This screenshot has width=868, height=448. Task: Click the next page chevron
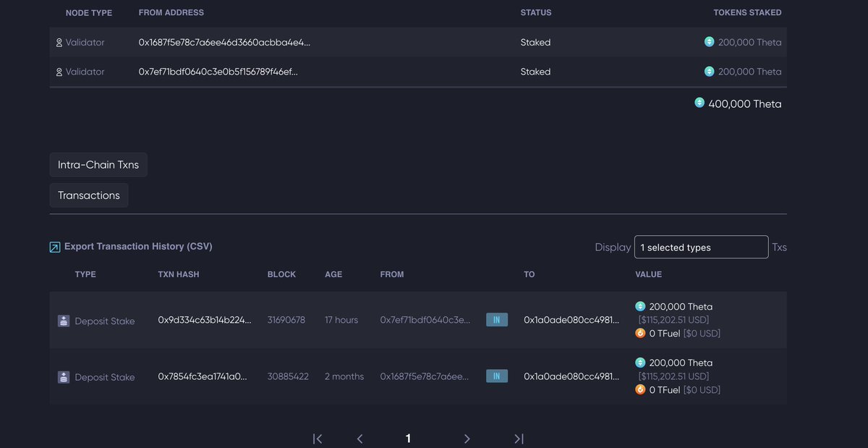point(467,438)
